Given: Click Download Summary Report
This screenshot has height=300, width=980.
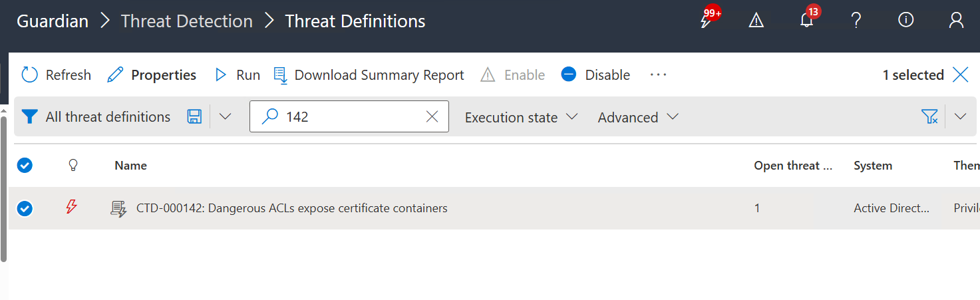Looking at the screenshot, I should (x=369, y=75).
